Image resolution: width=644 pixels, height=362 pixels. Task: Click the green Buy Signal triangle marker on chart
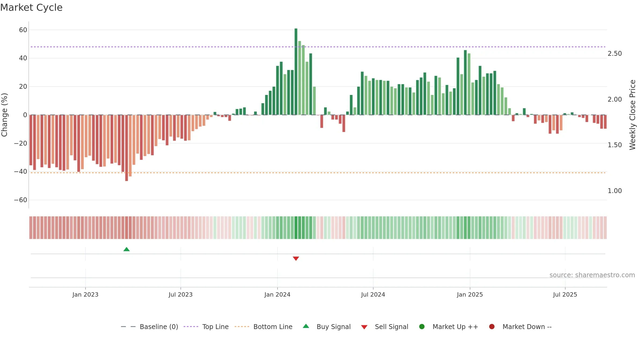tap(126, 249)
